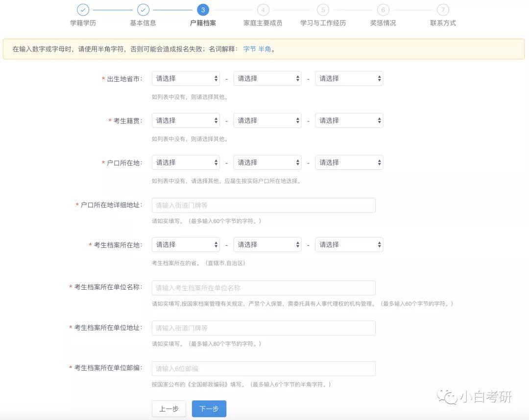Open the 考生档案所在地 province dropdown
Image resolution: width=529 pixels, height=420 pixels.
click(185, 244)
